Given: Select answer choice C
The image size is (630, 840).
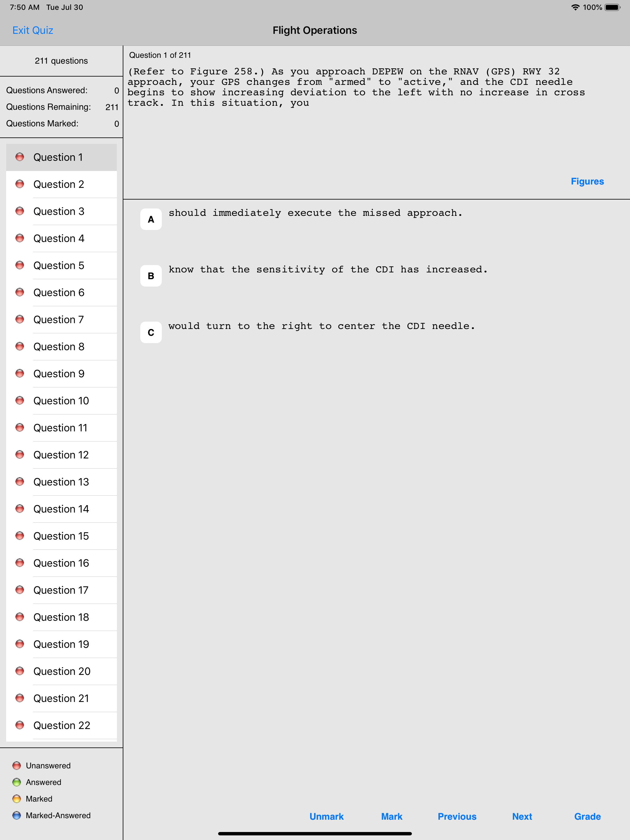Looking at the screenshot, I should [x=151, y=332].
